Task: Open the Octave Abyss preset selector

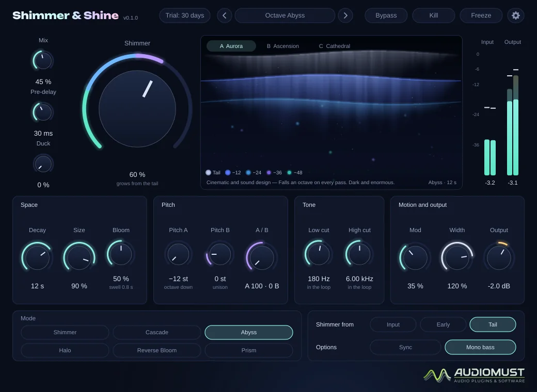Action: pyautogui.click(x=285, y=15)
